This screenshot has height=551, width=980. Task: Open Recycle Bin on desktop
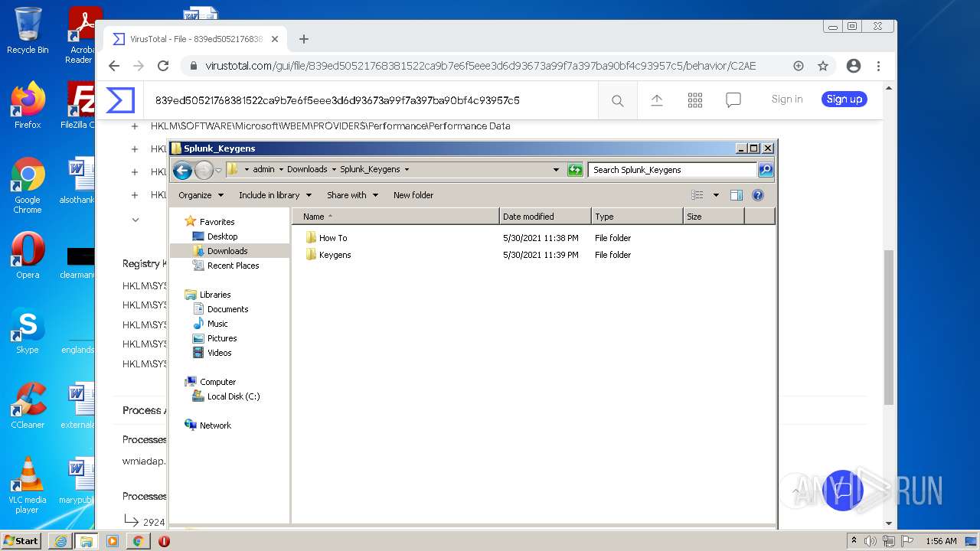28,31
